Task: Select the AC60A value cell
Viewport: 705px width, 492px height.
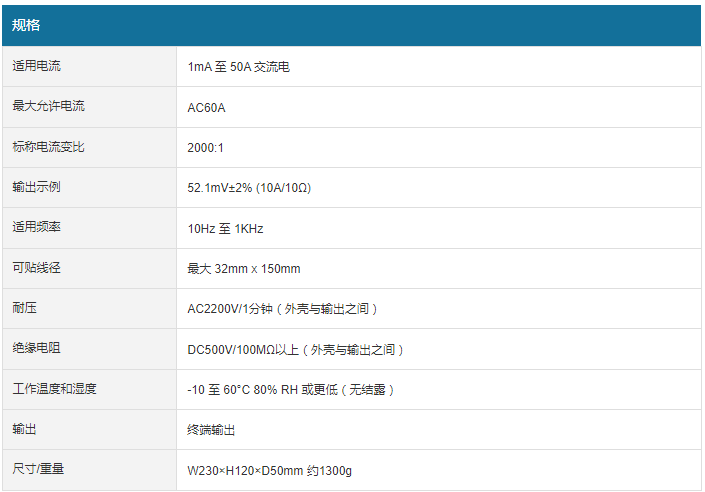Action: click(207, 107)
